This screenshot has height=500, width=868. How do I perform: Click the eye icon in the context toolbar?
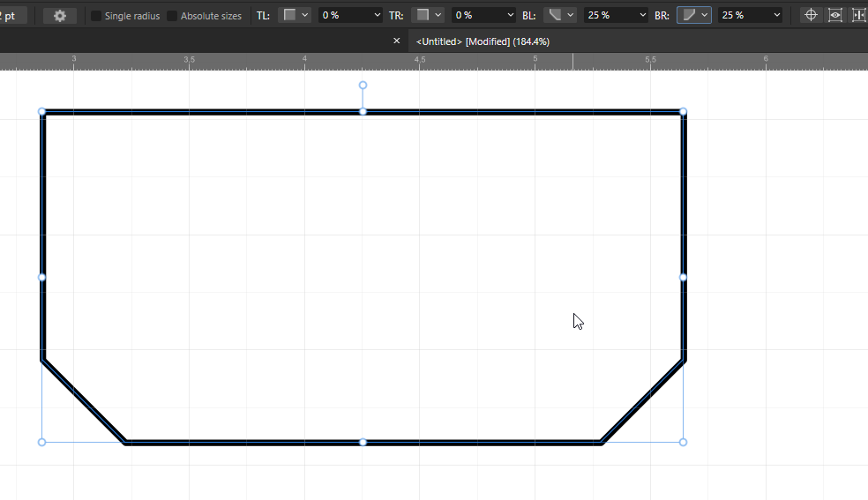834,15
